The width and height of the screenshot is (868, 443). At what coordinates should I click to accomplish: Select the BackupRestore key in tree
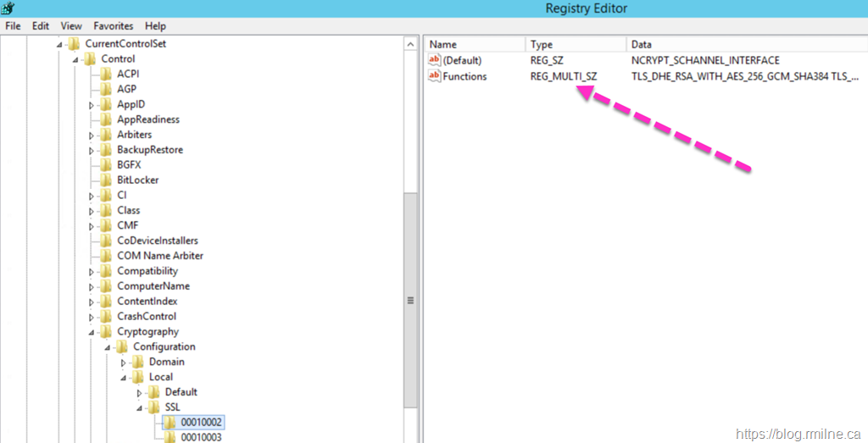coord(149,150)
